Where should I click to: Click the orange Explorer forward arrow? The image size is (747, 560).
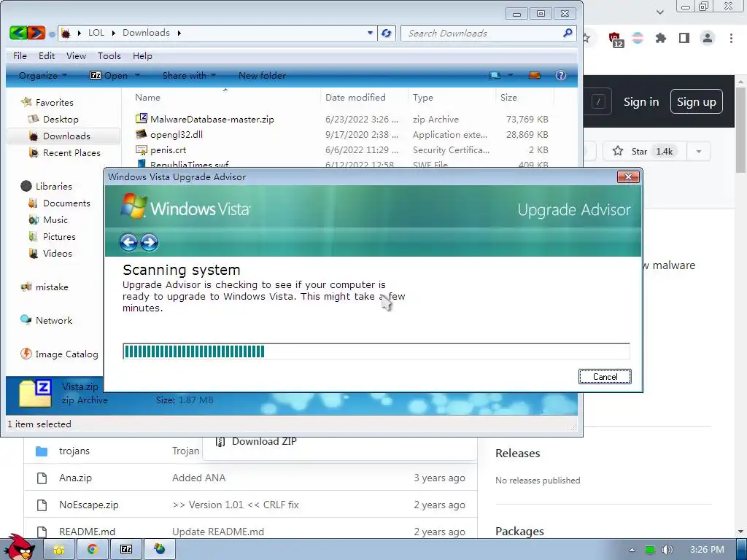click(36, 33)
